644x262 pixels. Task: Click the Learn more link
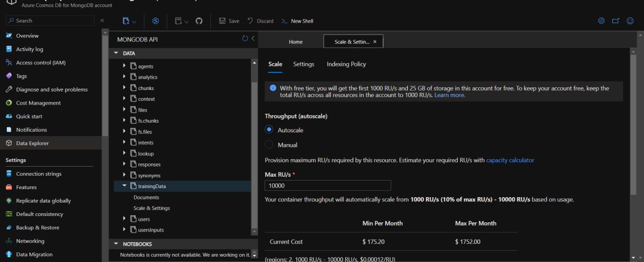(x=450, y=95)
